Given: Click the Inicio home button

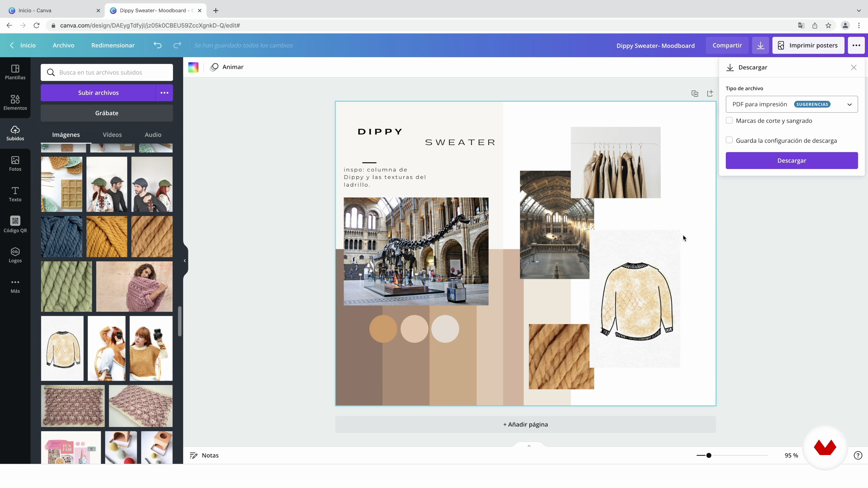Looking at the screenshot, I should click(x=23, y=45).
